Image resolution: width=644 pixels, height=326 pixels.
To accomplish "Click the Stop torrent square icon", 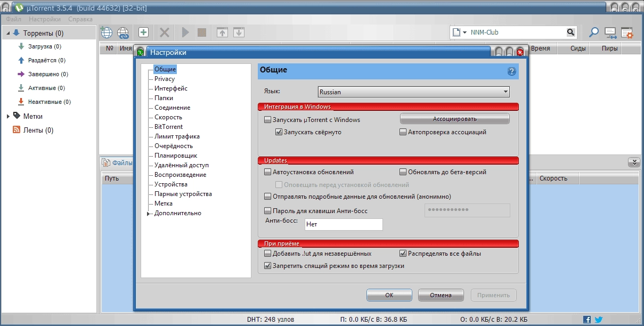I will pos(202,32).
